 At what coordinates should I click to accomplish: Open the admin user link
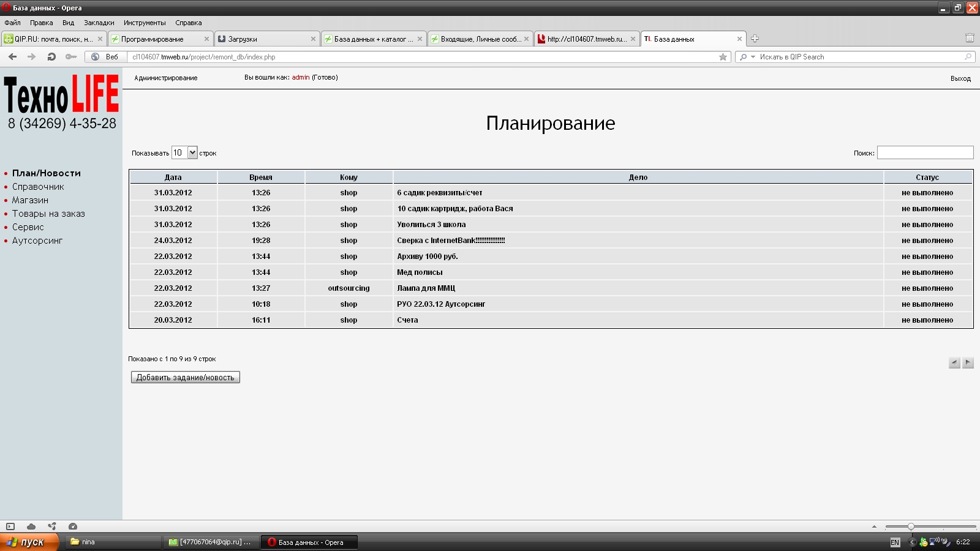(x=301, y=77)
